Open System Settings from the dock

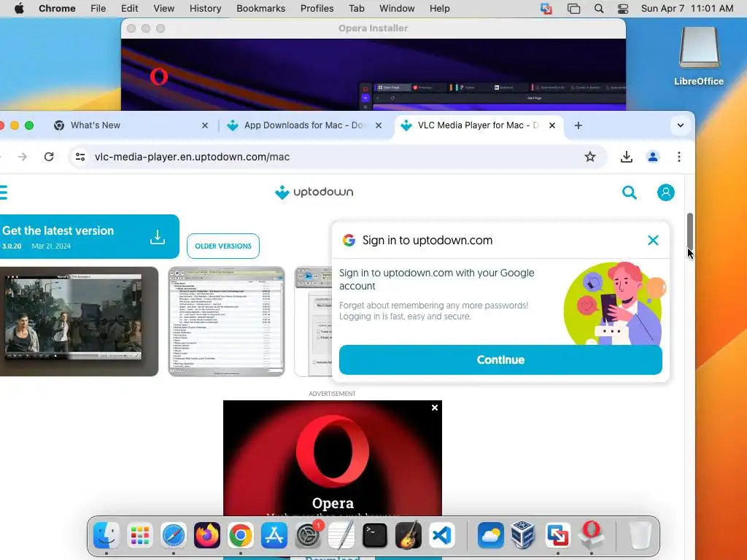click(308, 535)
